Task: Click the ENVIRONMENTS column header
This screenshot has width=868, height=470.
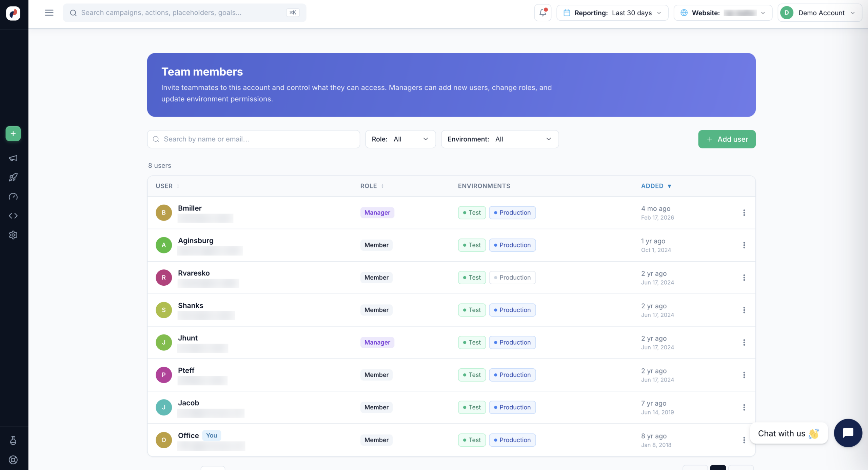Action: (x=484, y=186)
